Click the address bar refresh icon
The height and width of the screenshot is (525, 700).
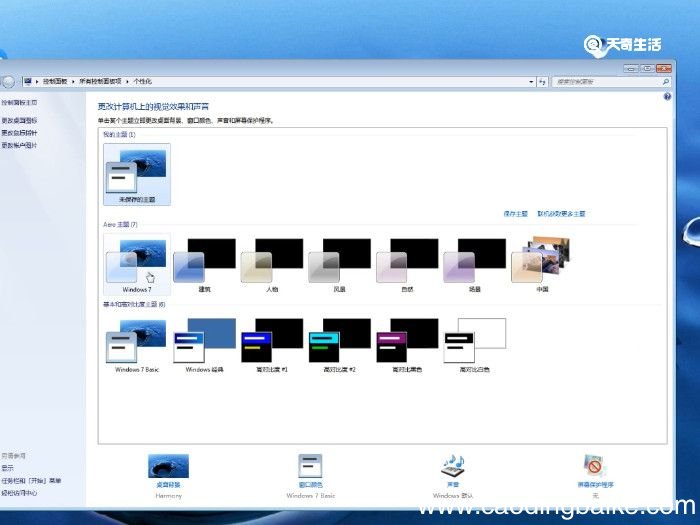[x=542, y=82]
